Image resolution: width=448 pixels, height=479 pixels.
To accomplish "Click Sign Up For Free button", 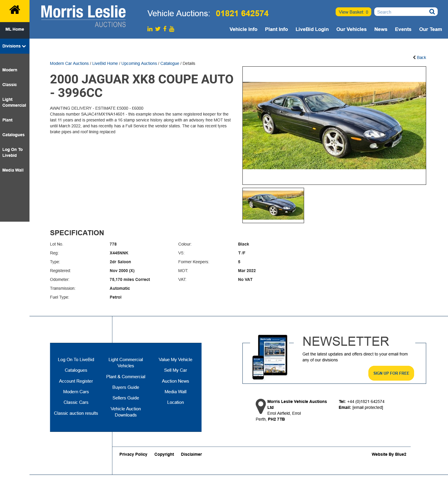I will pyautogui.click(x=391, y=373).
